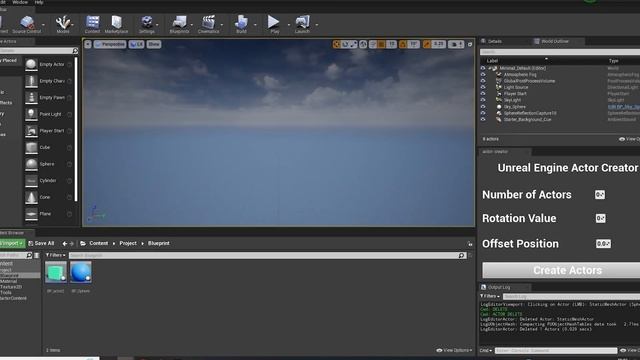Switch to the Details tab

492,41
